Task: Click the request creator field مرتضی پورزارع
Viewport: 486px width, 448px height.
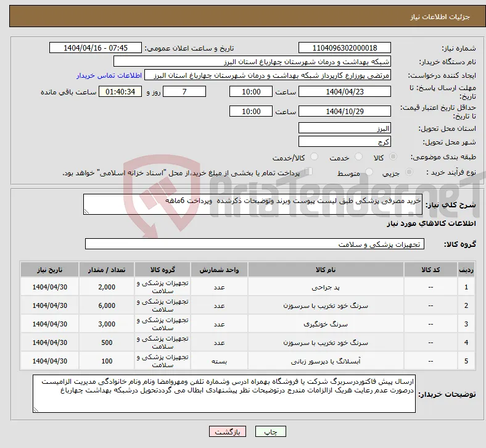Action: pyautogui.click(x=268, y=75)
